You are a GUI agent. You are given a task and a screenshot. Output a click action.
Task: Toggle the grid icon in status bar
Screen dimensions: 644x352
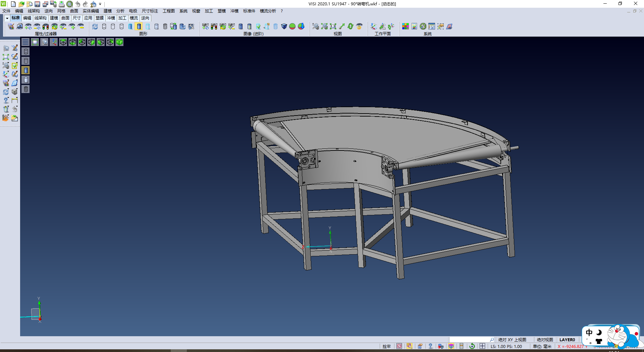[482, 346]
